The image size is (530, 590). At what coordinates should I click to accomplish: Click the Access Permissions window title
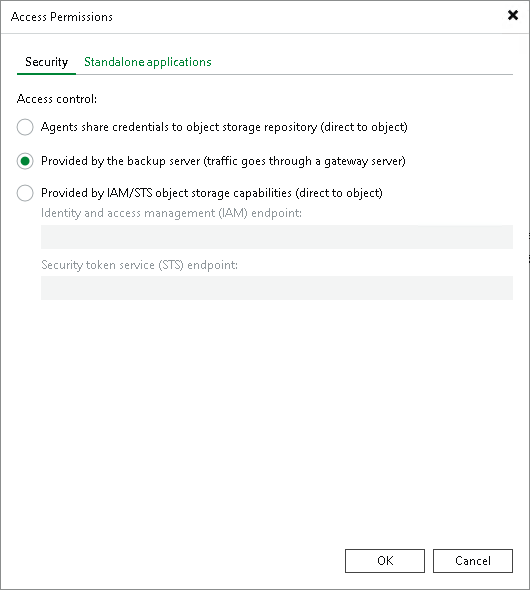pyautogui.click(x=62, y=17)
